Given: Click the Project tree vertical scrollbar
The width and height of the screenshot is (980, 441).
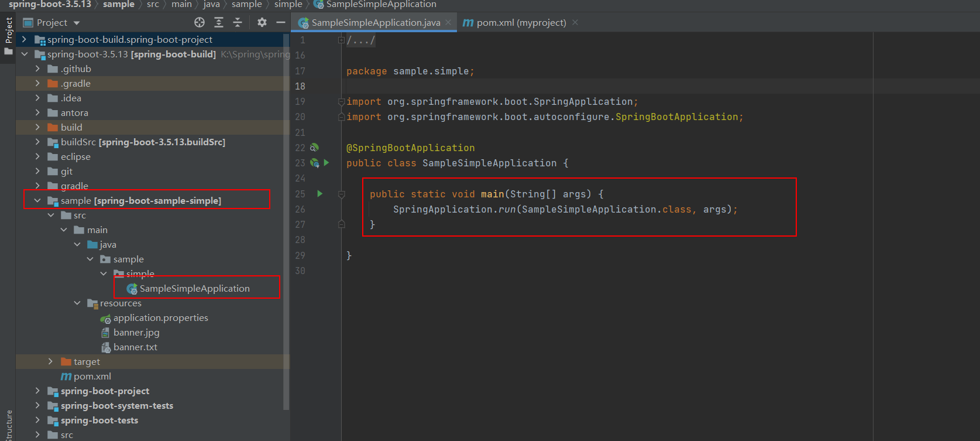Looking at the screenshot, I should [x=286, y=221].
